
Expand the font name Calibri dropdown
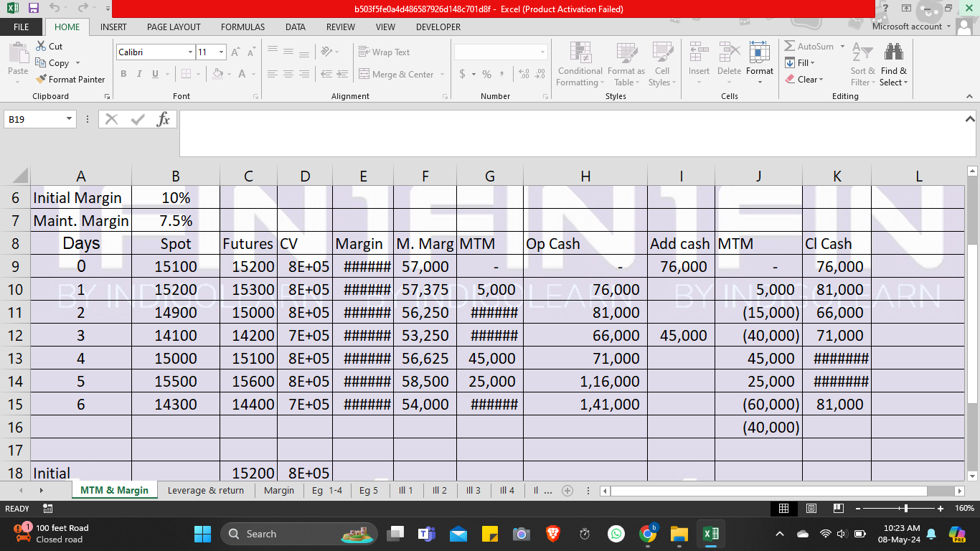[x=190, y=52]
